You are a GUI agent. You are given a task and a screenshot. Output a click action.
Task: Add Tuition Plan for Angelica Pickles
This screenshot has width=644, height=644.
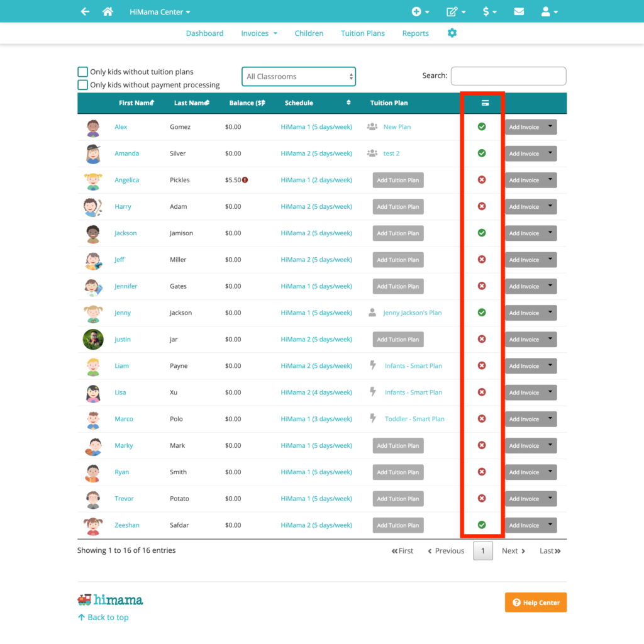click(x=398, y=180)
